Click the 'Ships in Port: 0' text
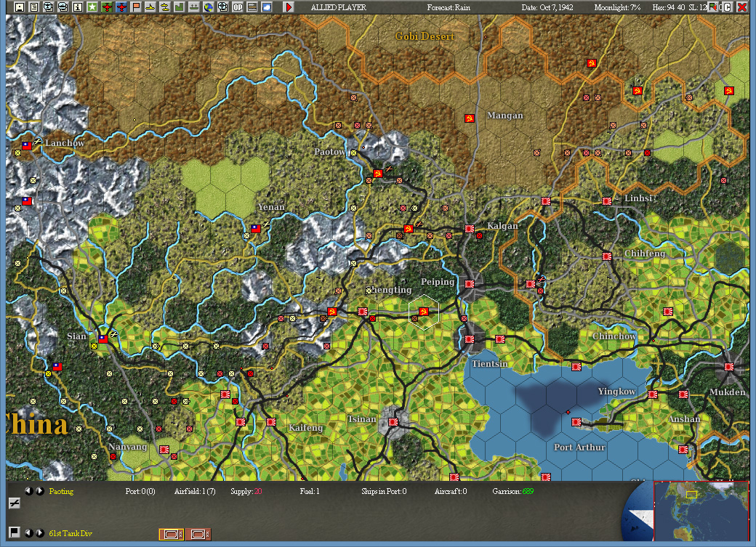 coord(384,491)
